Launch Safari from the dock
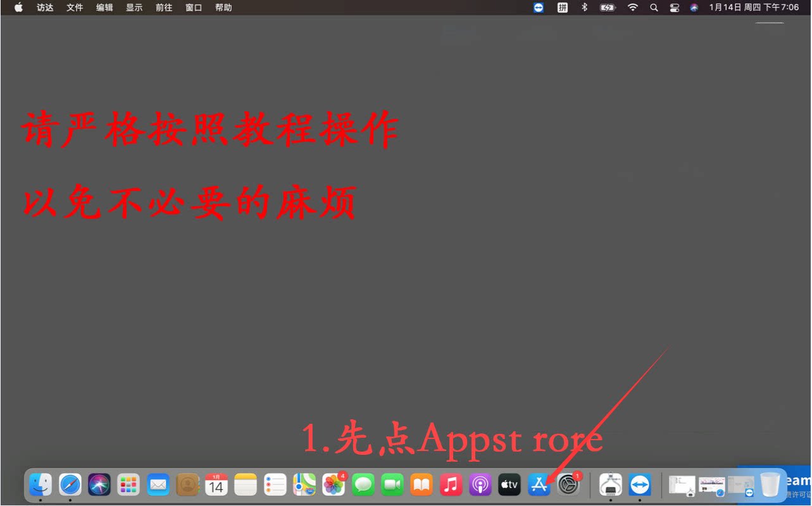This screenshot has width=812, height=506. (x=70, y=484)
